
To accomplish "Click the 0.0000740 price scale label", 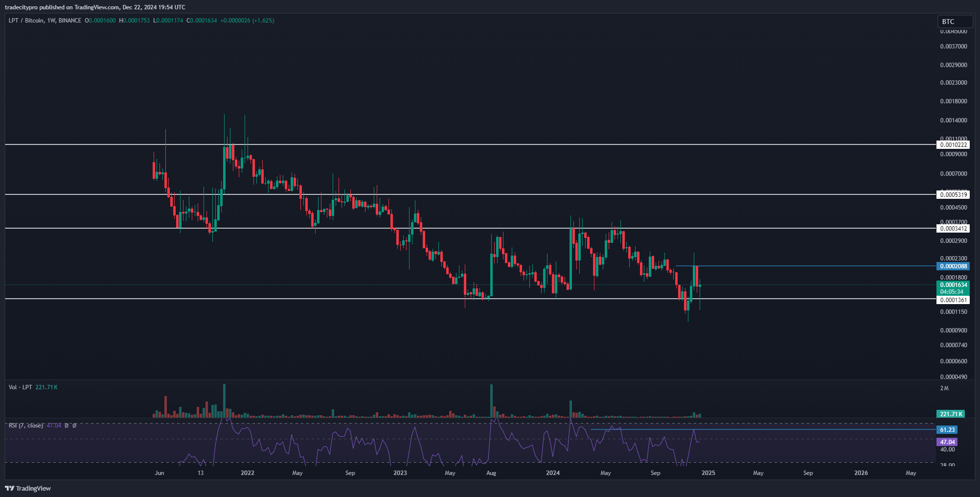I will pyautogui.click(x=954, y=345).
